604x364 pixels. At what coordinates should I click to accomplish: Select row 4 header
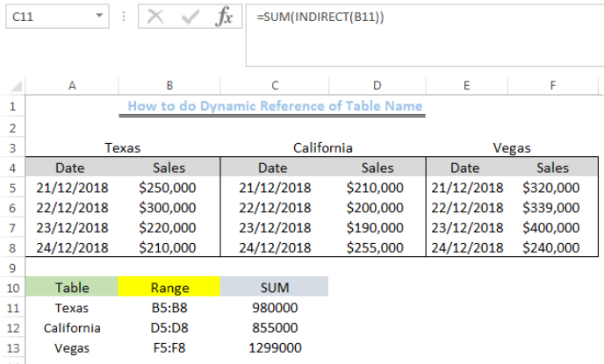pos(12,168)
